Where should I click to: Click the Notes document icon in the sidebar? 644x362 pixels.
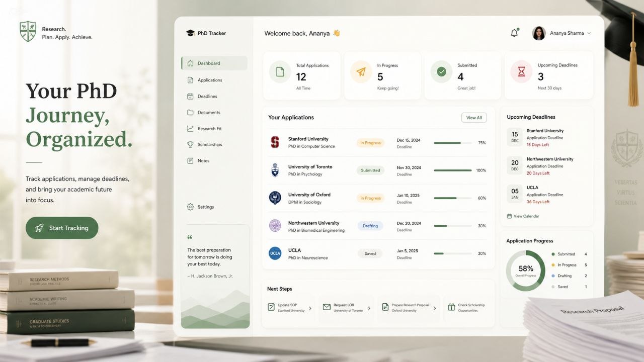190,161
